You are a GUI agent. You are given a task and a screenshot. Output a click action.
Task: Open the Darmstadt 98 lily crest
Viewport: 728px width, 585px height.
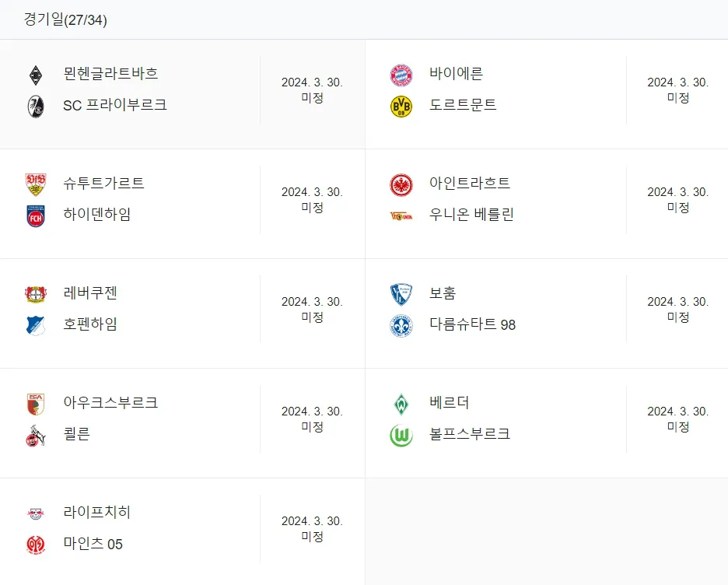click(401, 325)
